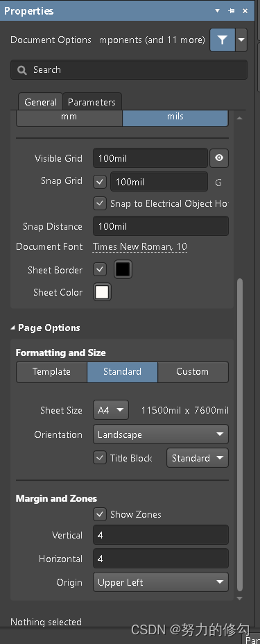Click the panel scroll down arrow
The image size is (260, 644).
(240, 598)
